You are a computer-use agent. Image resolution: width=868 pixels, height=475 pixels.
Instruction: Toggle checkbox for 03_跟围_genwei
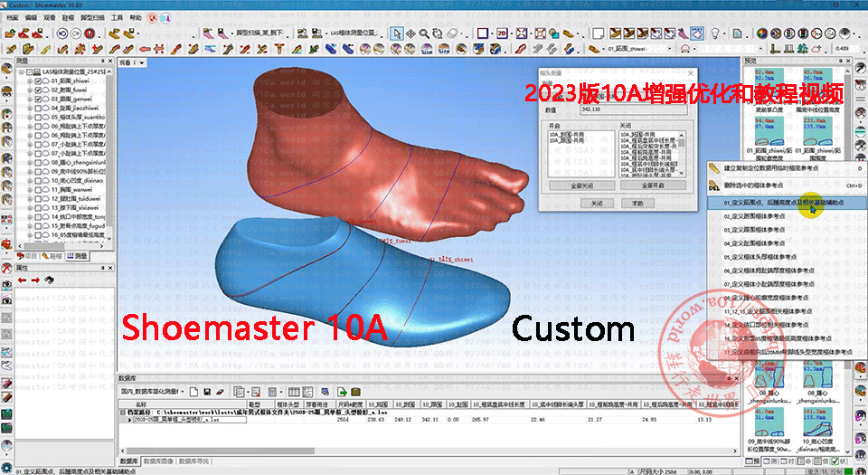(x=38, y=99)
